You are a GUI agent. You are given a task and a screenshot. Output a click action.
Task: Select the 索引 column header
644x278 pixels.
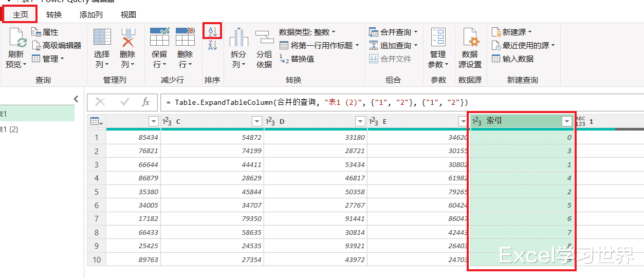click(x=522, y=121)
